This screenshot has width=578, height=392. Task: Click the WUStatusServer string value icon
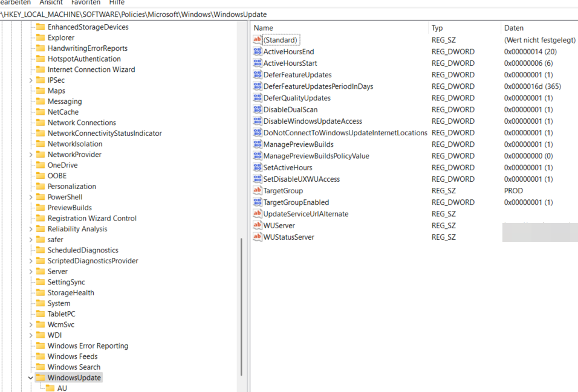click(x=257, y=237)
